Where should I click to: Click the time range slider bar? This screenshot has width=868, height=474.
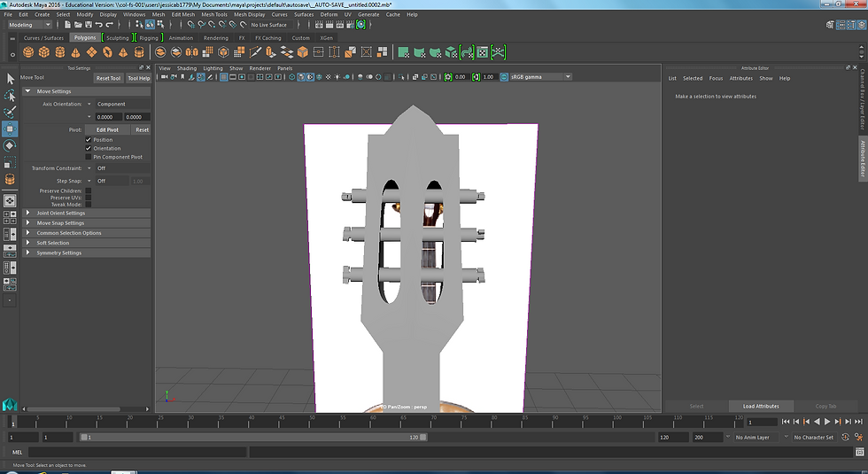(253, 437)
